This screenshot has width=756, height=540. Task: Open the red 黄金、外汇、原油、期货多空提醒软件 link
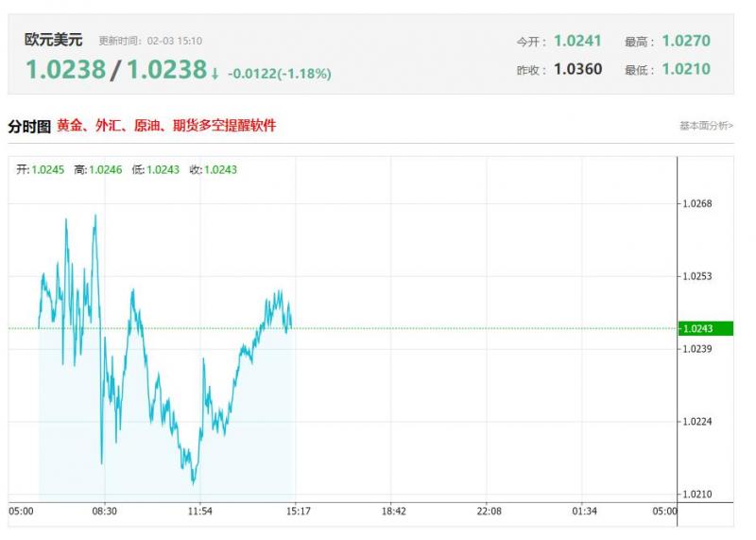tap(166, 126)
